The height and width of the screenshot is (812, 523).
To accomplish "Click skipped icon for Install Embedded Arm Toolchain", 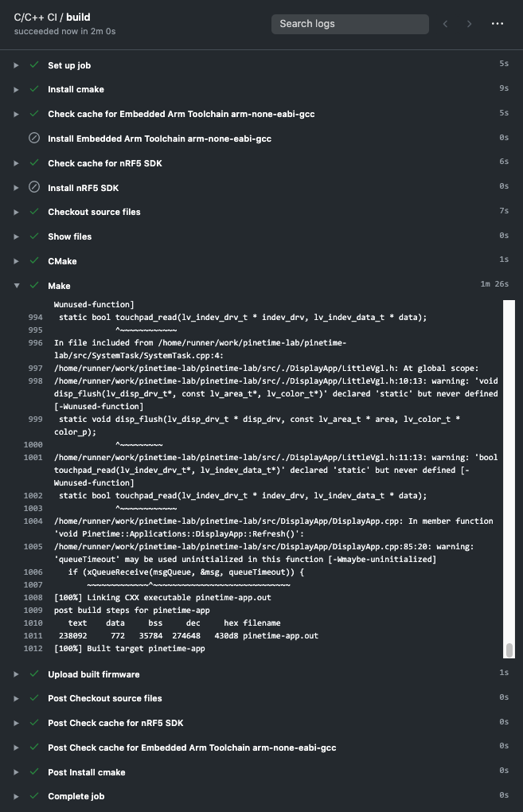I will coord(33,139).
